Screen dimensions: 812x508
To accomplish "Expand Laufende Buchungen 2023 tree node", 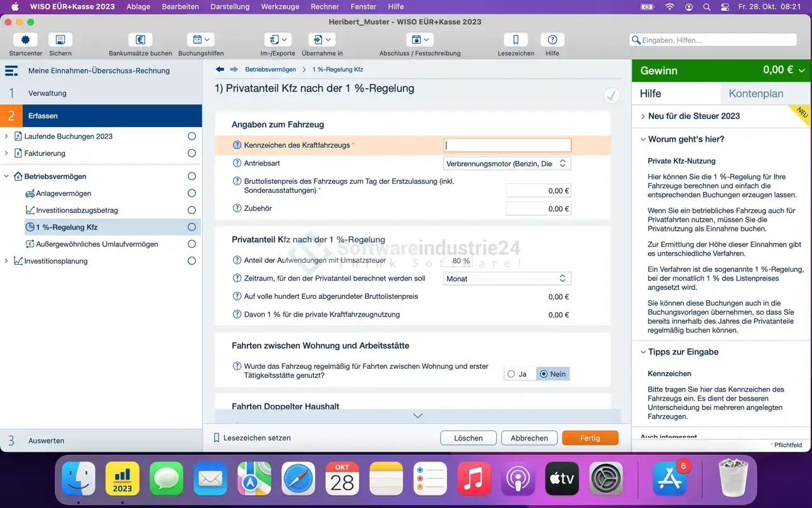I will [6, 136].
